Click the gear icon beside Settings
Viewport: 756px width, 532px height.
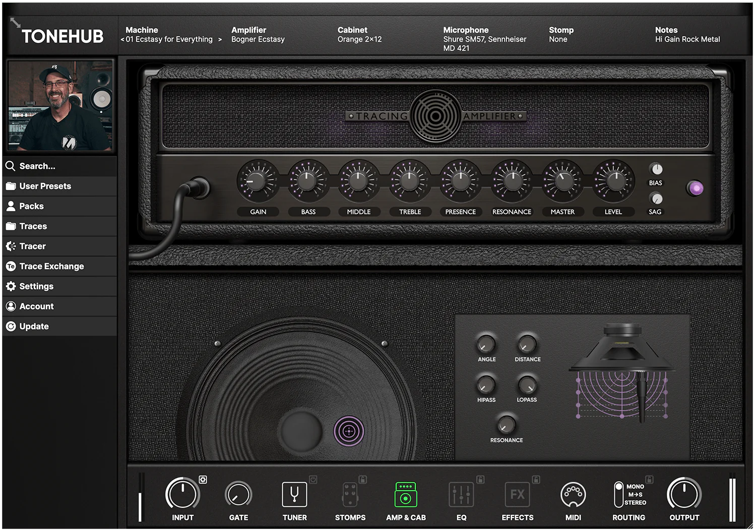pyautogui.click(x=11, y=286)
